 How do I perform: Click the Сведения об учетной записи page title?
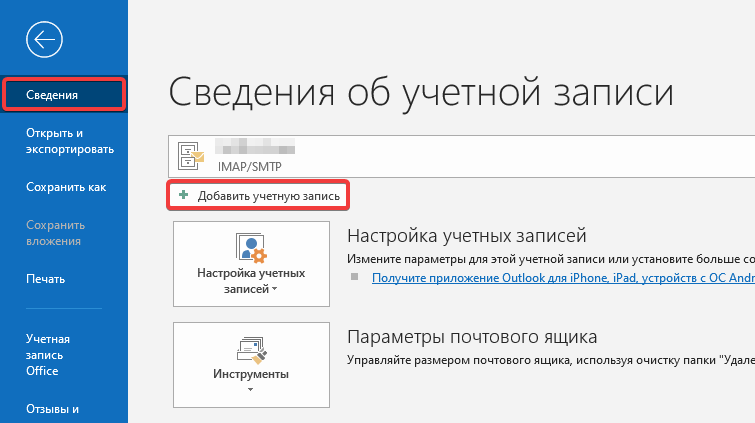pyautogui.click(x=420, y=91)
